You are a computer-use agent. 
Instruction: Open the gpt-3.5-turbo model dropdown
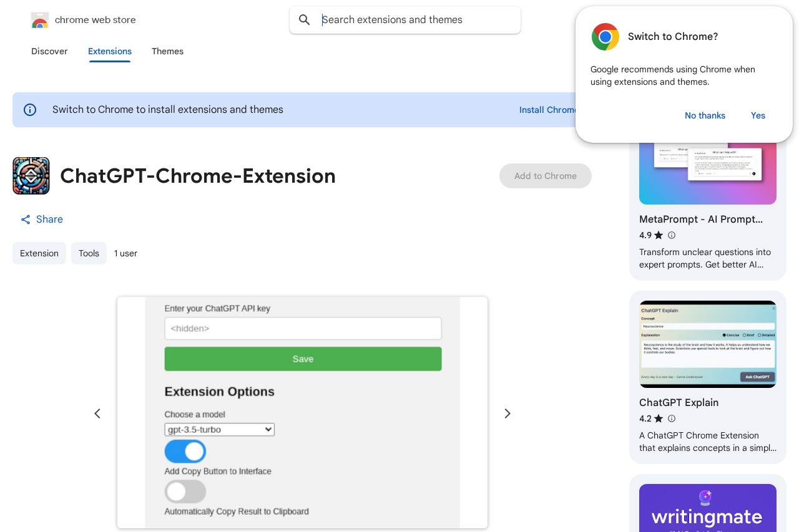coord(219,429)
